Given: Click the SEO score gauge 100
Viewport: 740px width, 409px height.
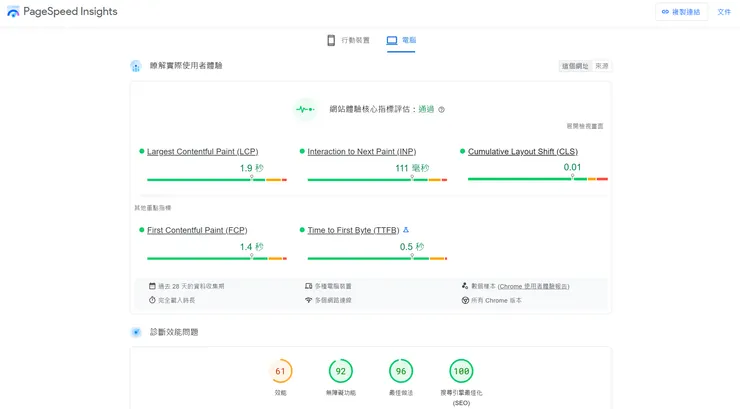Looking at the screenshot, I should coord(462,371).
